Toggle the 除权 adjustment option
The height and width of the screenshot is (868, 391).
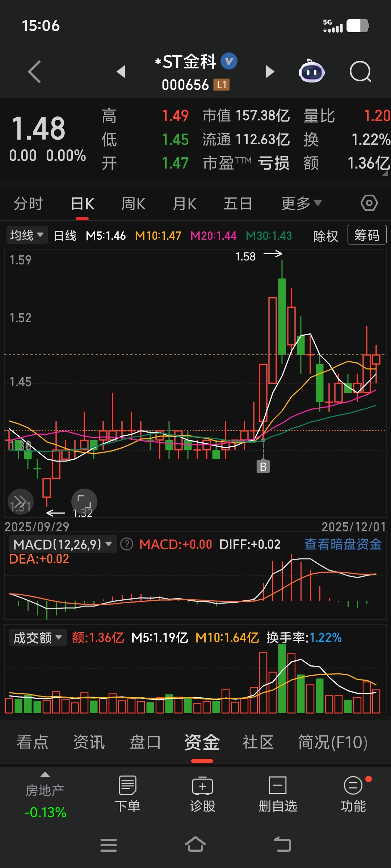click(325, 236)
